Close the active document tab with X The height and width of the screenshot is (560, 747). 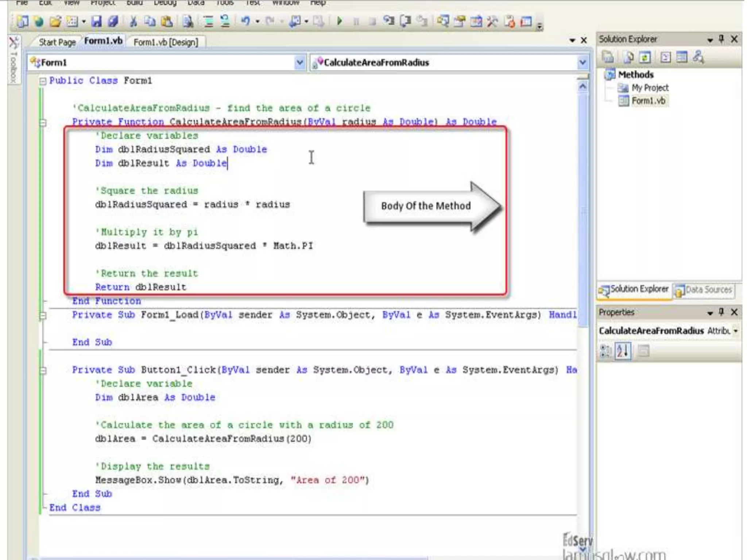pyautogui.click(x=584, y=40)
